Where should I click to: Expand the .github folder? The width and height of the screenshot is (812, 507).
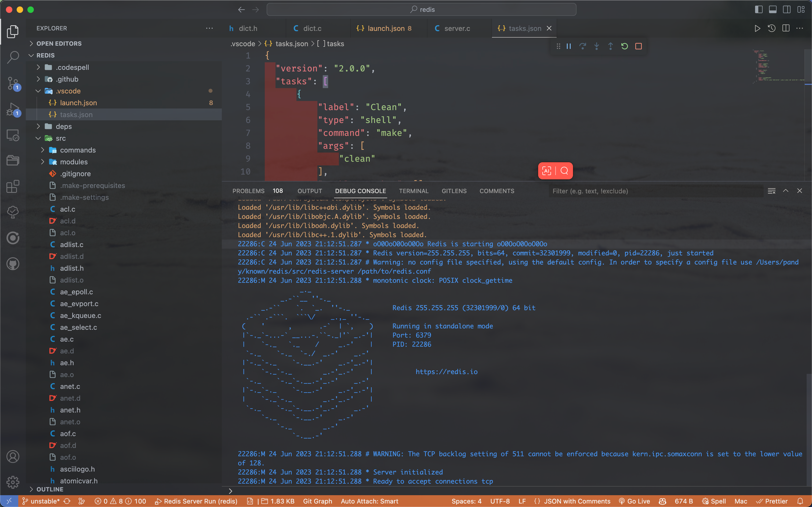point(38,79)
